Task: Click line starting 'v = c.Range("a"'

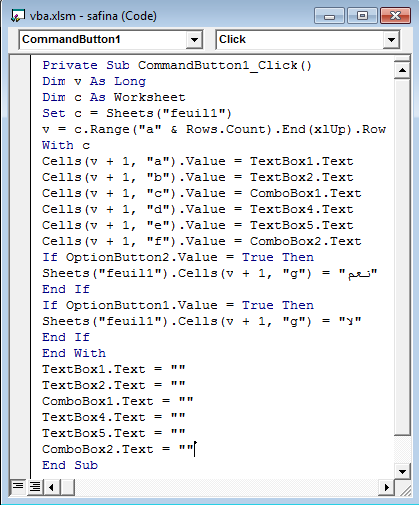Action: point(214,129)
